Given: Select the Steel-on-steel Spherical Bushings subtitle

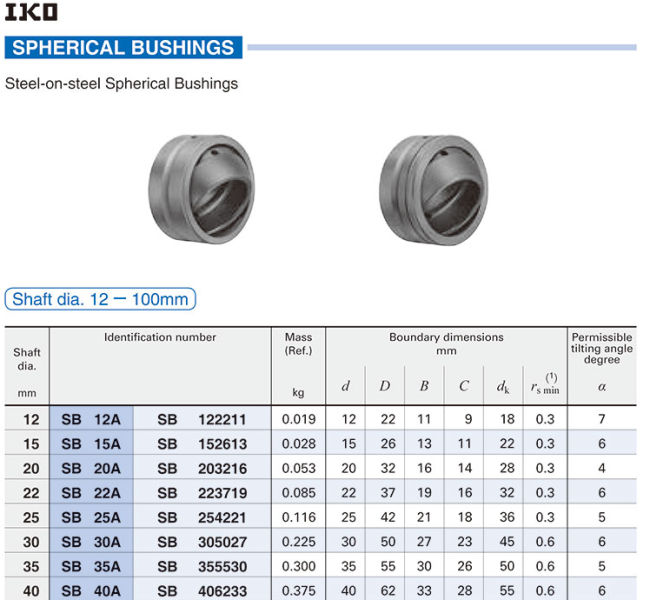Looking at the screenshot, I should pyautogui.click(x=122, y=84).
